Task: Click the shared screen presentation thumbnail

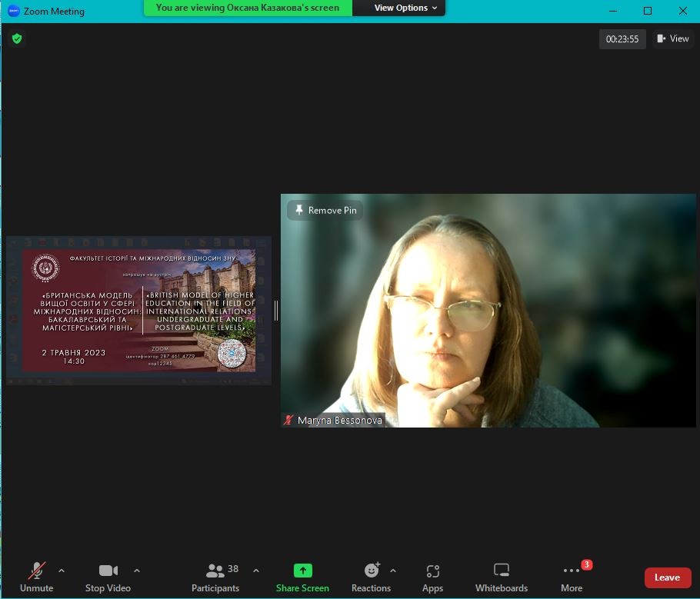Action: coord(138,310)
